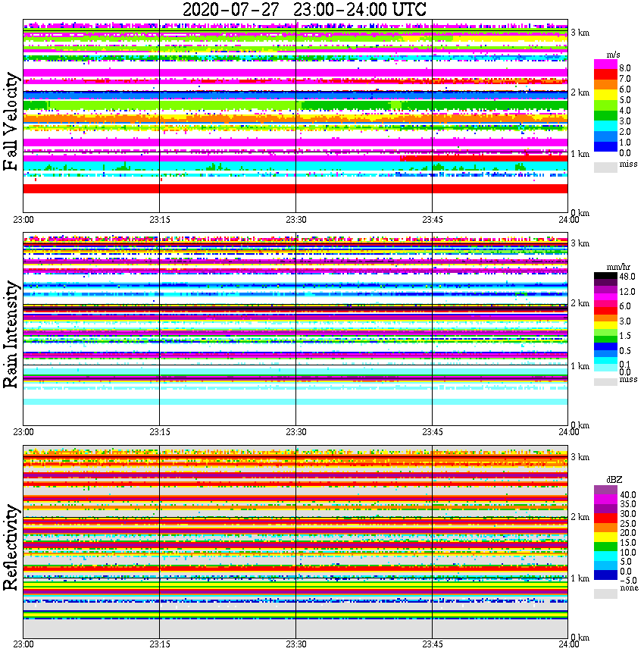The width and height of the screenshot is (644, 658).
Task: Click the "23:45" time label under Fall Velocity plot
Action: click(x=432, y=220)
